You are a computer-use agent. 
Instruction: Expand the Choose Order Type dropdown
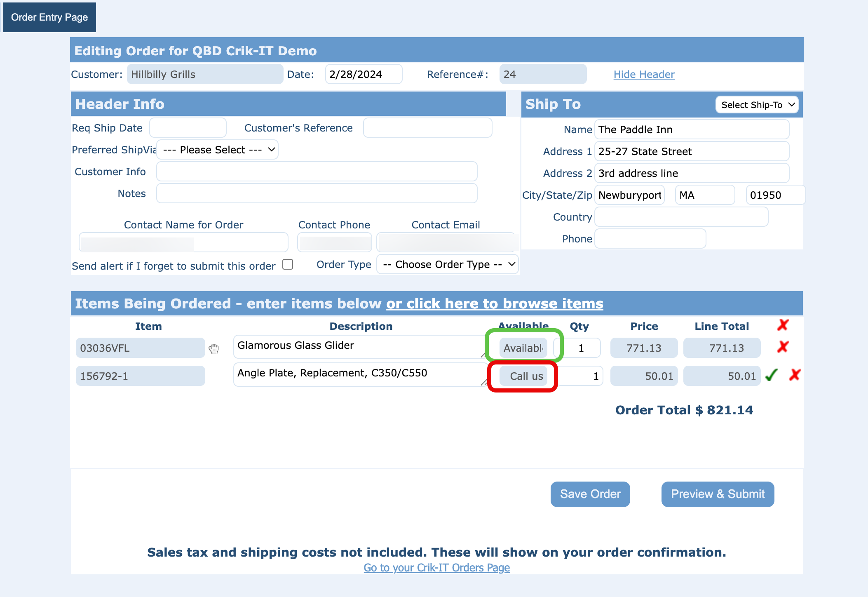(x=448, y=264)
